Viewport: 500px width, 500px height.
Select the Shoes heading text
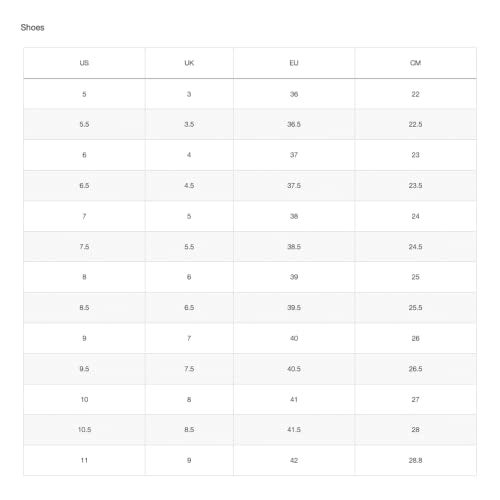(32, 27)
